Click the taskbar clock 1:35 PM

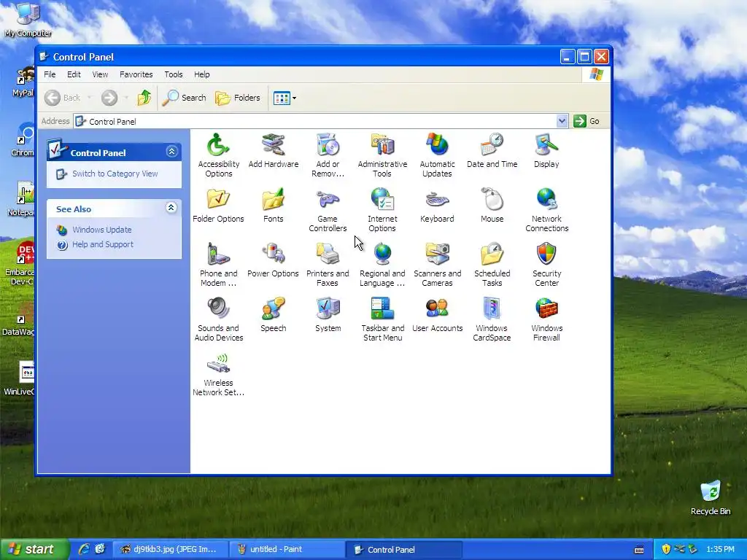click(720, 549)
